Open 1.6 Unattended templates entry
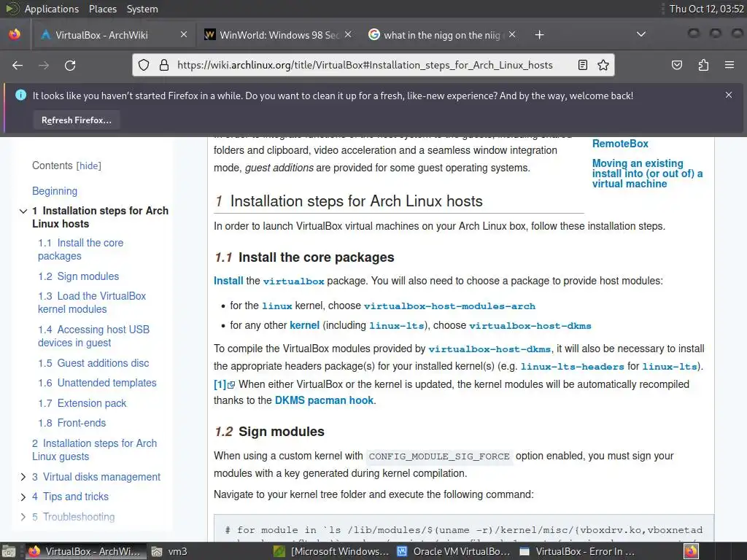This screenshot has width=747, height=560. coord(97,383)
